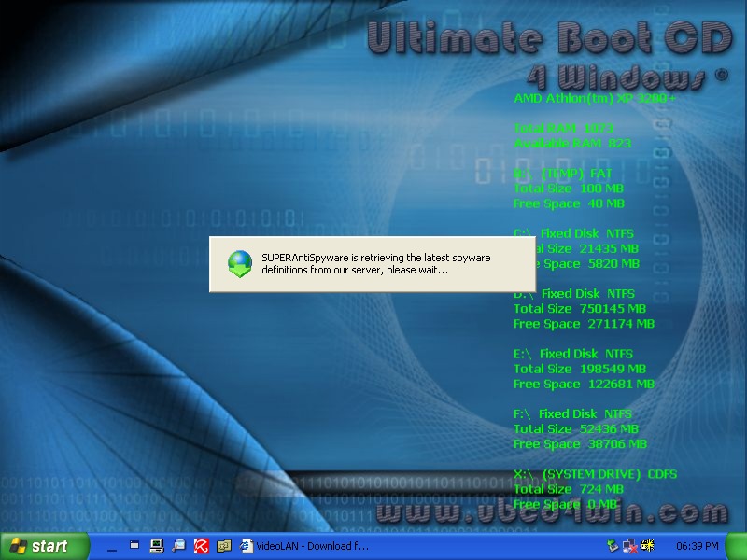Click the E:\ Fixed Disk NTFS entry
The image size is (747, 560).
point(573,354)
